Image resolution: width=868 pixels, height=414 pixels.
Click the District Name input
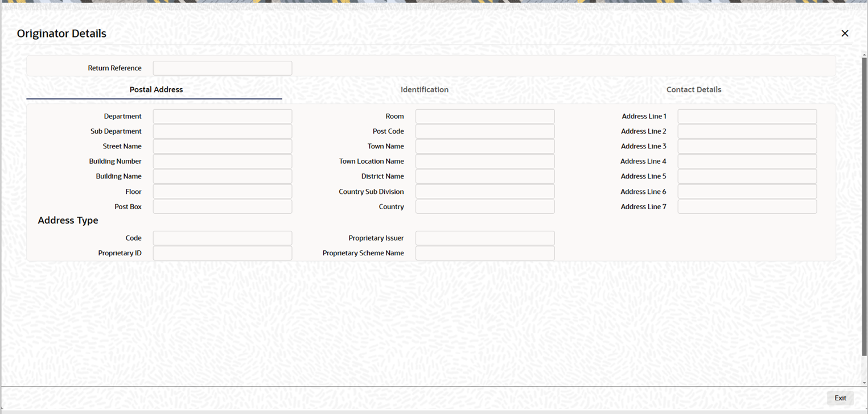(x=485, y=177)
